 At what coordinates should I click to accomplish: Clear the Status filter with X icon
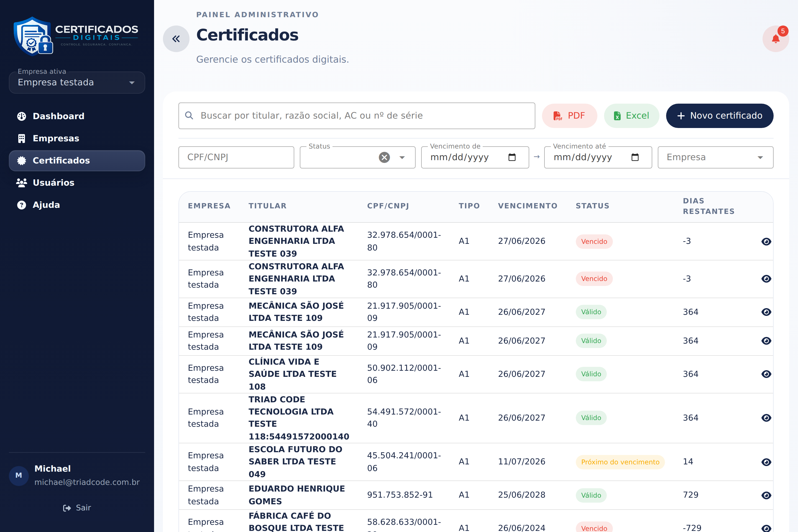(384, 157)
